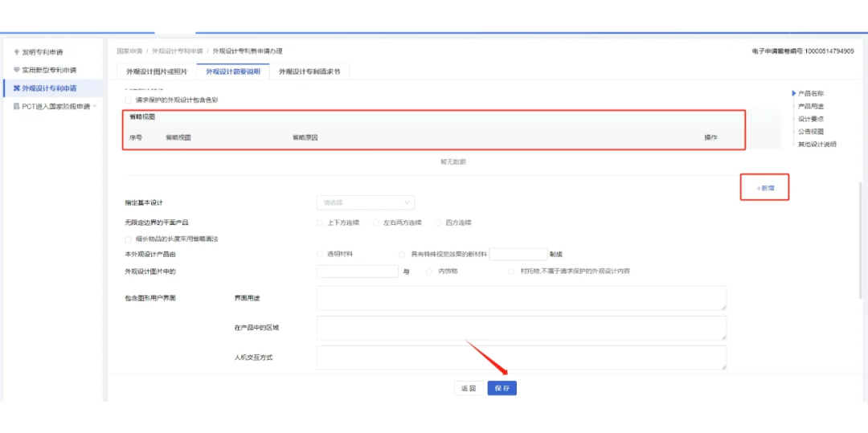This screenshot has width=868, height=433.
Task: Select the 左右两方连续 radio option
Action: click(376, 223)
